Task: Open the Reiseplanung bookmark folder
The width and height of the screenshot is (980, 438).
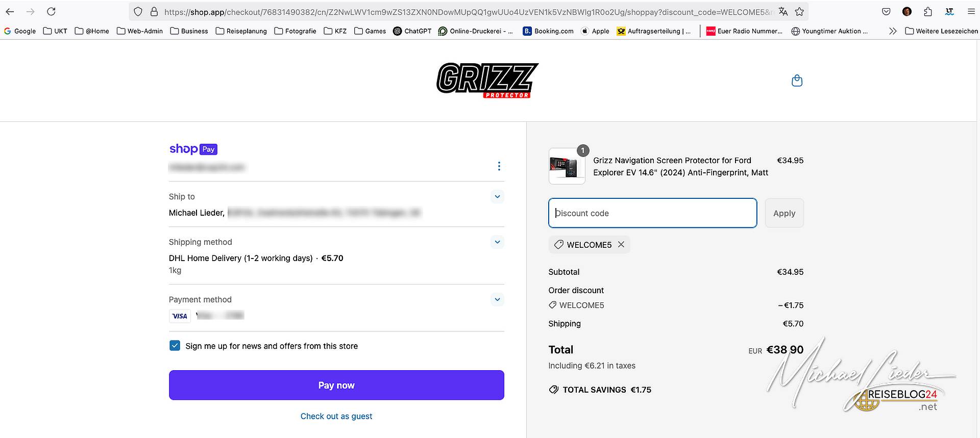Action: [241, 31]
